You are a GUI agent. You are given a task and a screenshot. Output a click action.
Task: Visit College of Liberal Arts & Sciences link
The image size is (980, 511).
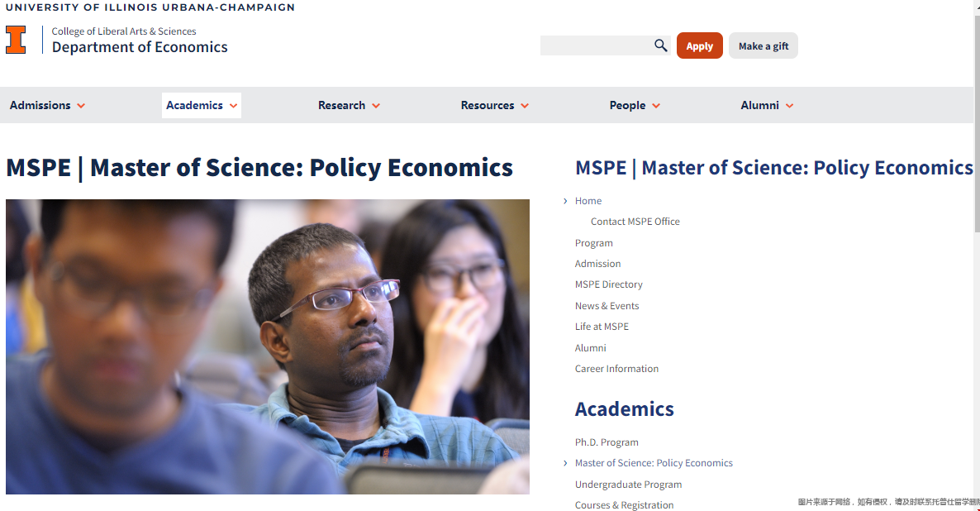(124, 31)
